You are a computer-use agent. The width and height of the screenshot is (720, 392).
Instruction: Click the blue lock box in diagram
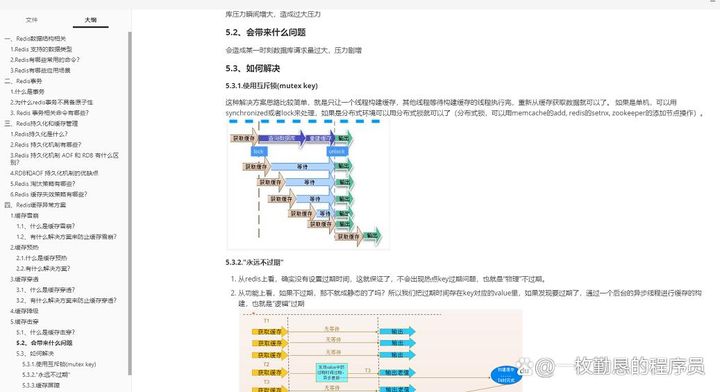pyautogui.click(x=259, y=151)
